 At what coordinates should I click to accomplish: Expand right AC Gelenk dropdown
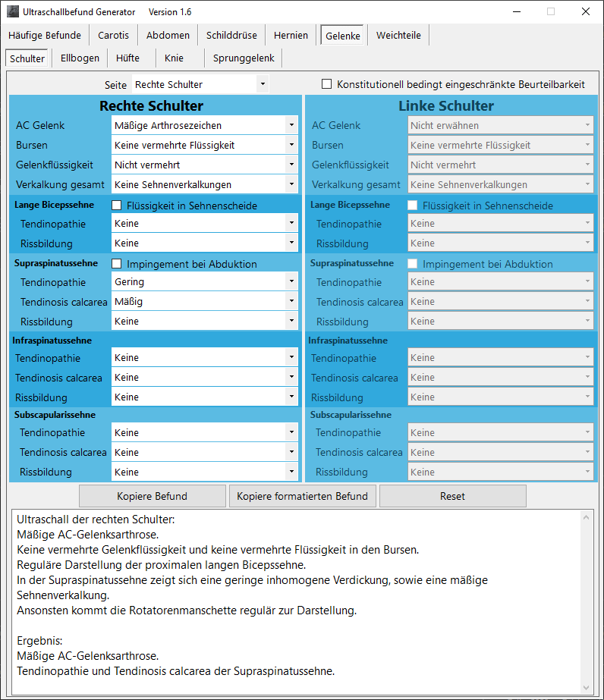[x=205, y=125]
